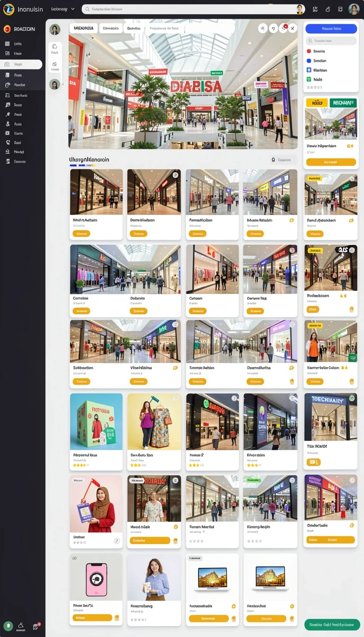The width and height of the screenshot is (364, 637).
Task: Open the first sidebar item below ROAETOIN
Action: [x=18, y=44]
